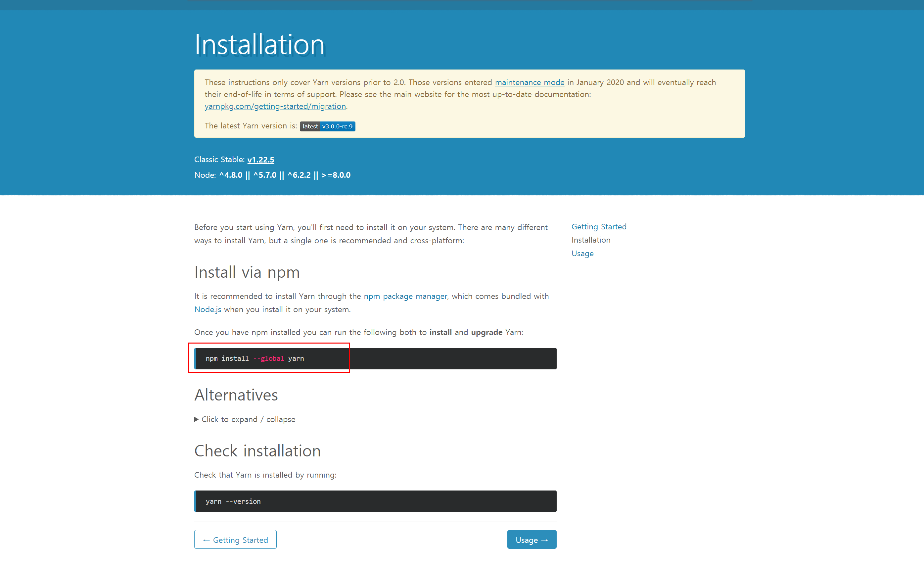This screenshot has height=562, width=924.
Task: Click the 'Click to expand / collapse' text
Action: (248, 420)
